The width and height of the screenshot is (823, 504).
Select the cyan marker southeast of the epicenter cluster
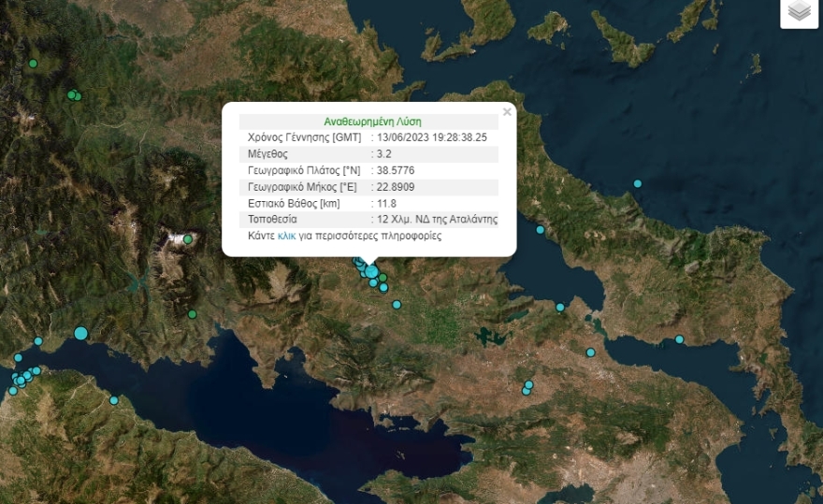397,305
